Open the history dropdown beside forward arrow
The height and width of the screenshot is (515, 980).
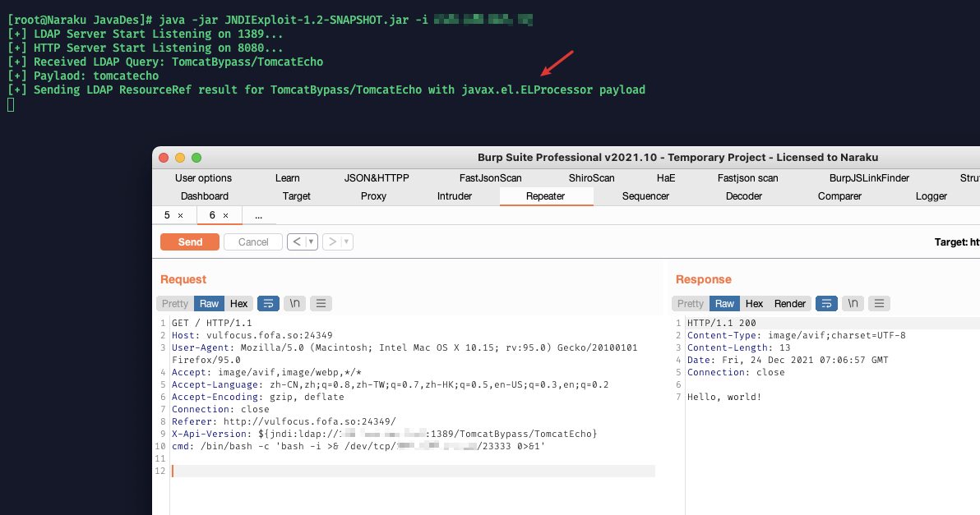[346, 241]
